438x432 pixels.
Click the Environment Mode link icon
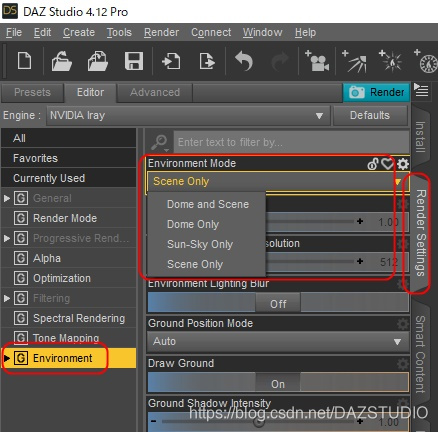coord(373,164)
